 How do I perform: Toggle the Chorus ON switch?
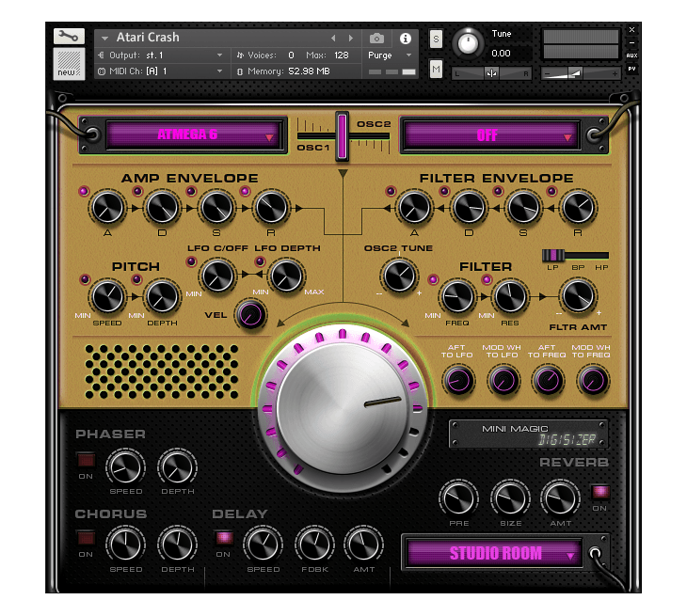point(86,538)
